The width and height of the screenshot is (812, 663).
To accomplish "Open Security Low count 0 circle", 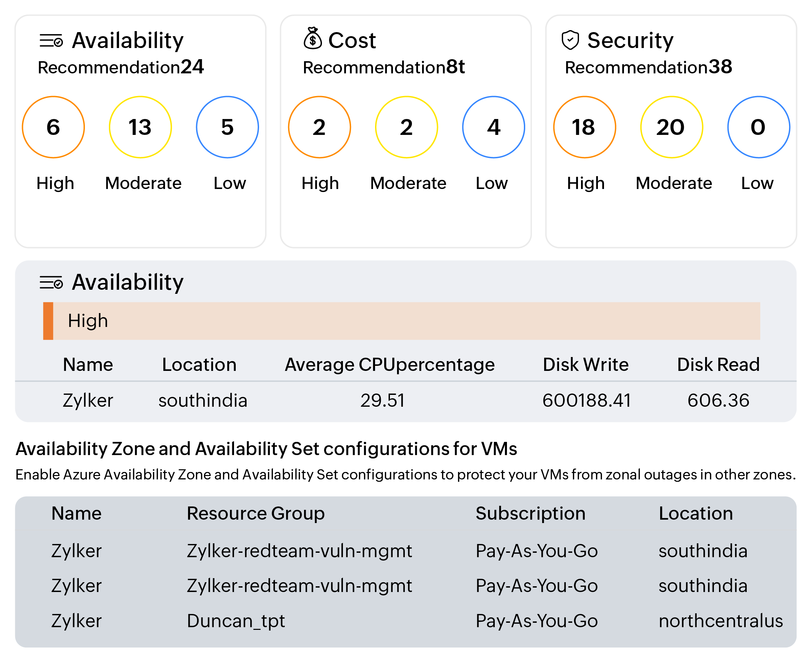I will tap(759, 127).
